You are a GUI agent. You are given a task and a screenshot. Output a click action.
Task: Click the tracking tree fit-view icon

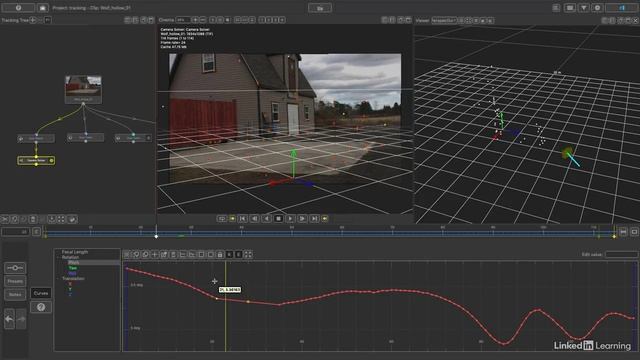click(x=61, y=220)
